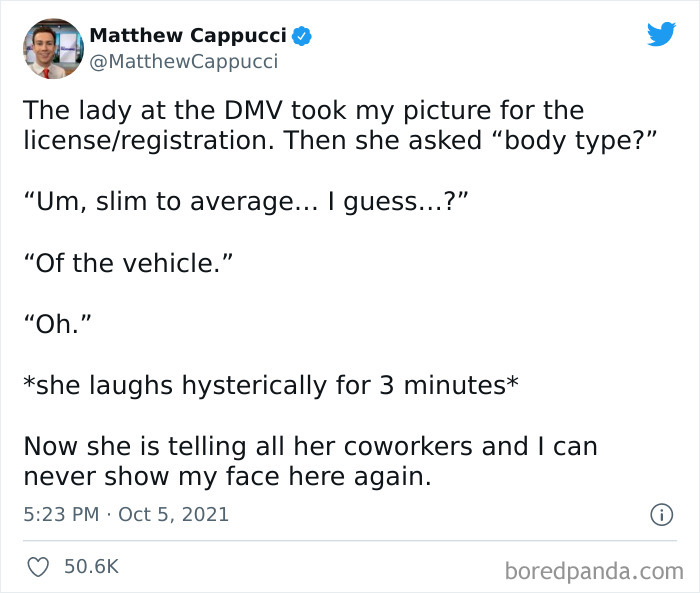
Task: Click the 5:23 PM timestamp
Action: [61, 514]
